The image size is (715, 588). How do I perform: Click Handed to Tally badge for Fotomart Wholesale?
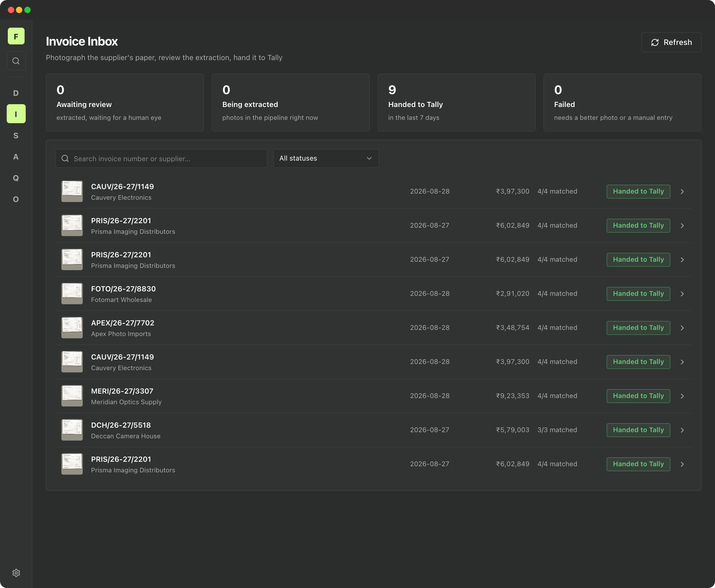coord(638,294)
